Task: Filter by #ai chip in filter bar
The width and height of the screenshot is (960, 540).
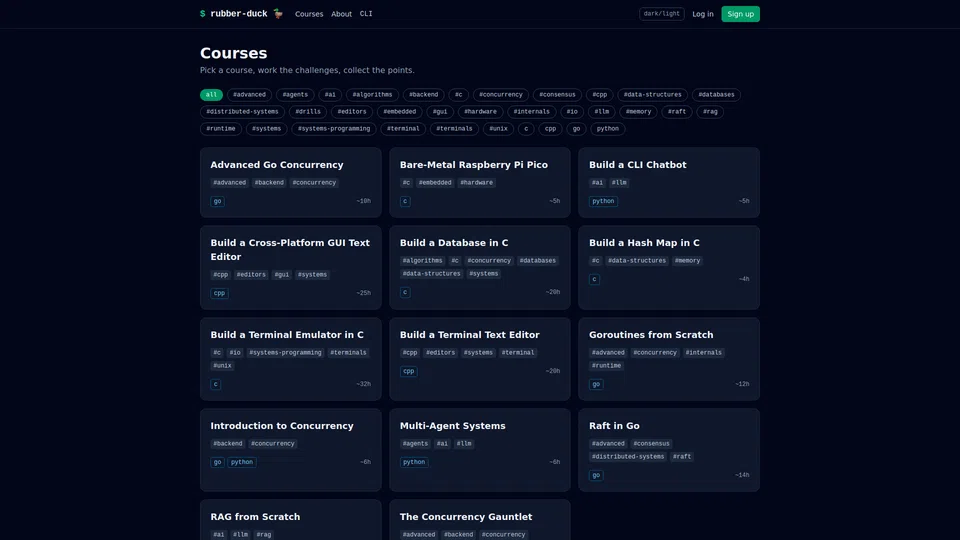Action: point(330,95)
